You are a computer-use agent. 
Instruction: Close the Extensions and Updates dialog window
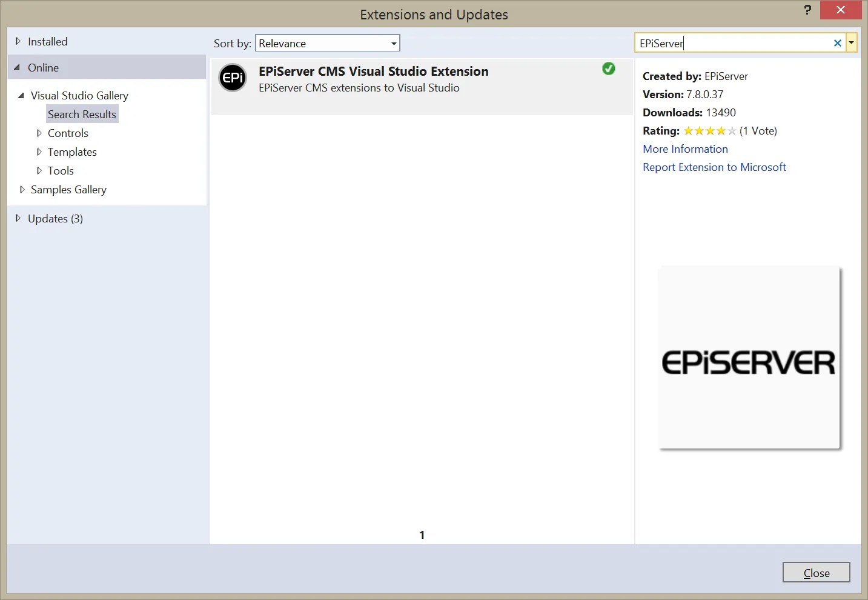pos(840,10)
